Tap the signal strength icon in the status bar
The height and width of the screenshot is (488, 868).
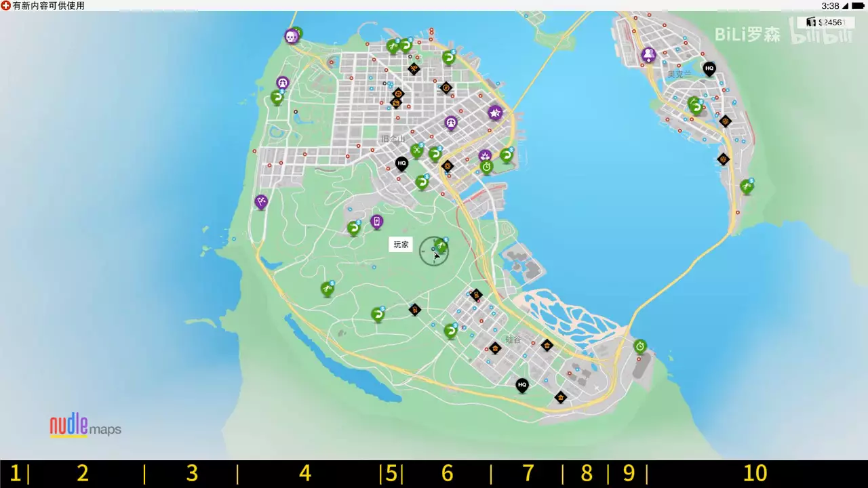coord(847,5)
